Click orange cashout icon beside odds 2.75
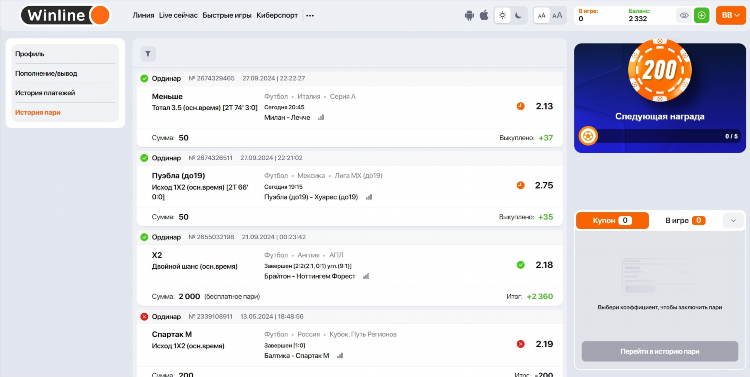750x377 pixels. pyautogui.click(x=520, y=186)
